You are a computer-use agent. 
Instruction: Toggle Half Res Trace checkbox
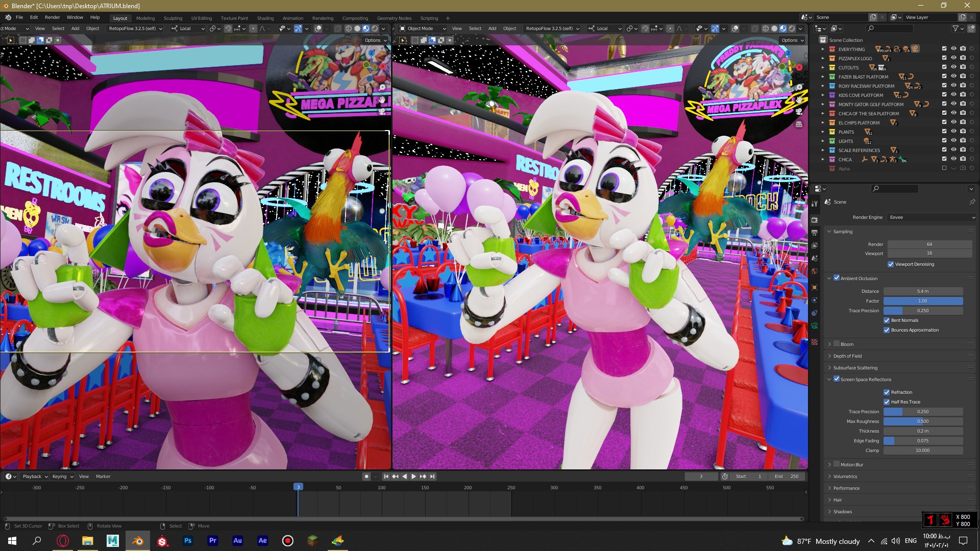click(x=887, y=402)
